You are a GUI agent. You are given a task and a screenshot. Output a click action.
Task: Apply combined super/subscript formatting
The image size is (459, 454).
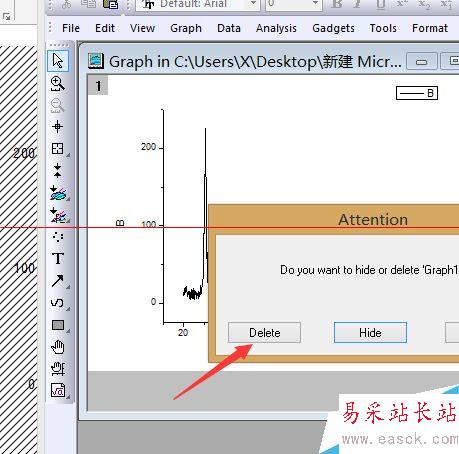(447, 4)
